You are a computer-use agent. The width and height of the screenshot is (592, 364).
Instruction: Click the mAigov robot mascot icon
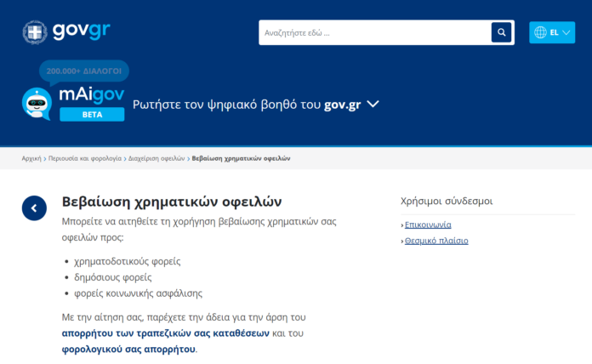[x=37, y=104]
